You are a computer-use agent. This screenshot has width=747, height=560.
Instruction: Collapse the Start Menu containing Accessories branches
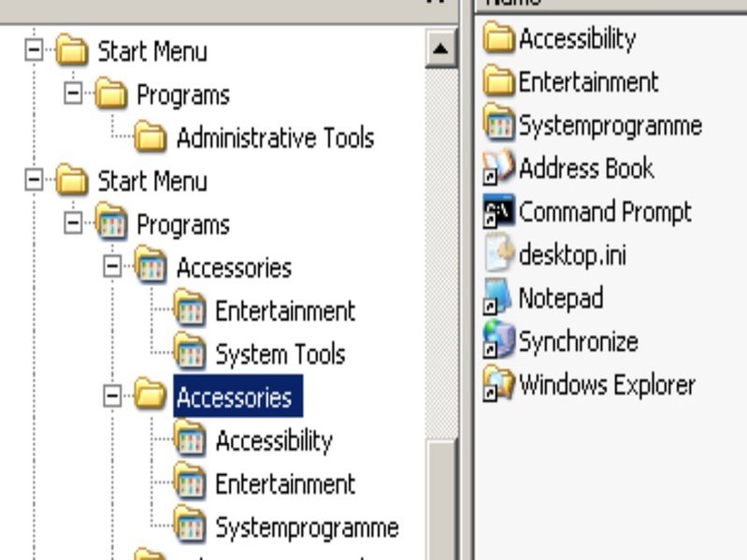click(34, 180)
